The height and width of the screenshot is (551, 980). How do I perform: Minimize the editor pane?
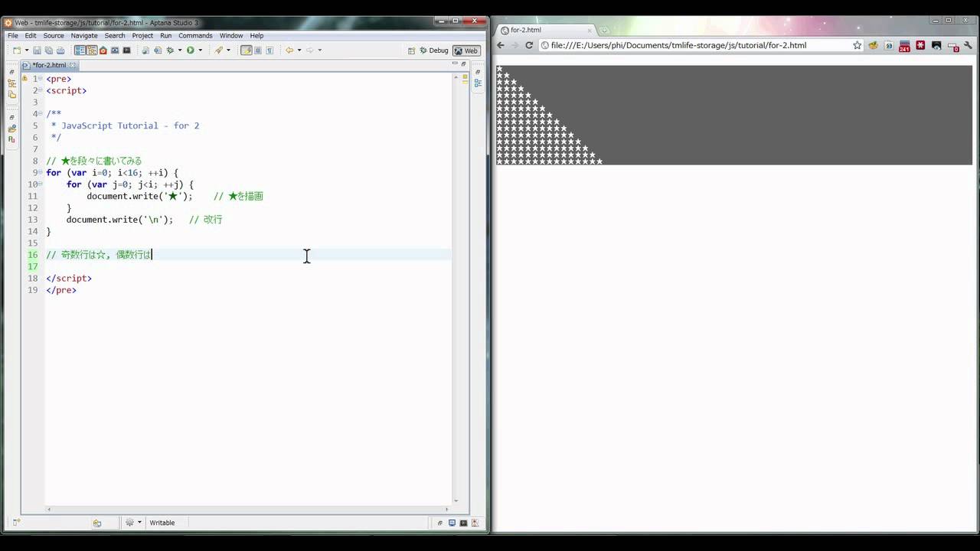(454, 64)
